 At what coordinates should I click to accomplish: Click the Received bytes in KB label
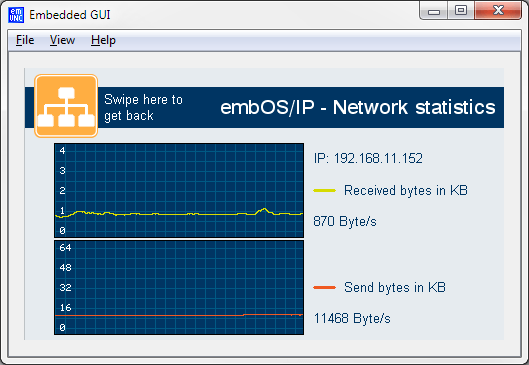tap(406, 191)
